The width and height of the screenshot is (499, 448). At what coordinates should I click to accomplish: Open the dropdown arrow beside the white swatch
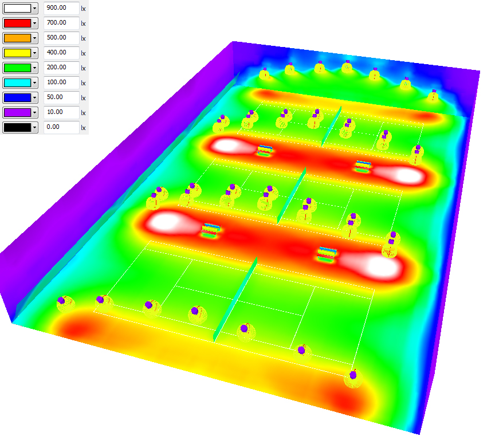pos(35,8)
